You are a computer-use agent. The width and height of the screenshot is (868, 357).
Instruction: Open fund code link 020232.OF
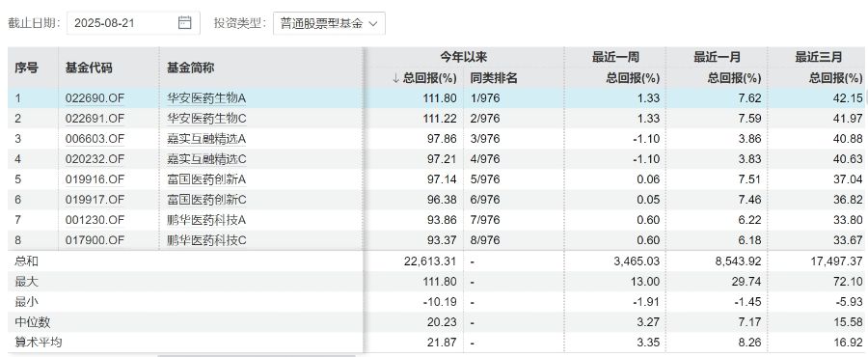(95, 159)
